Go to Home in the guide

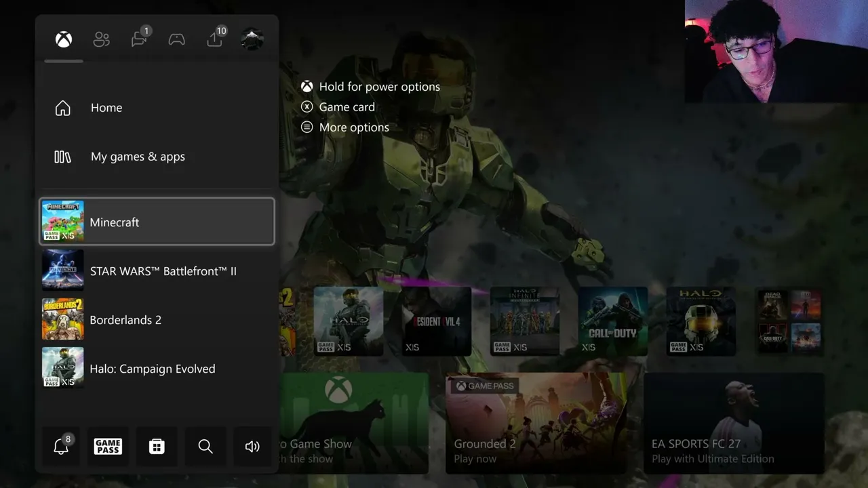click(x=157, y=108)
